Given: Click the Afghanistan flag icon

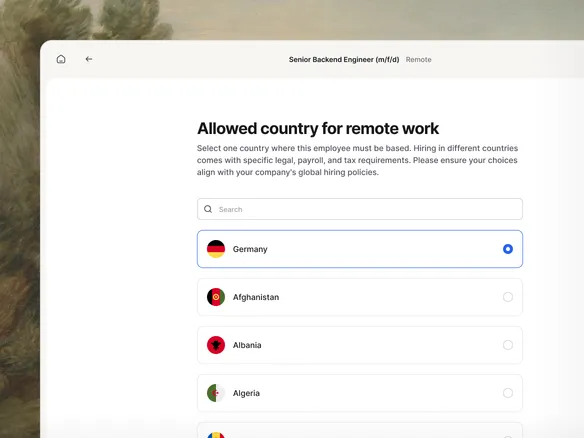Looking at the screenshot, I should (216, 297).
